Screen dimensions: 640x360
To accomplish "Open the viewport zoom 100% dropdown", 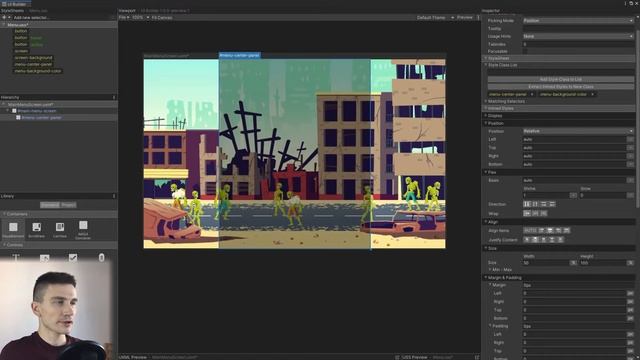I will coord(140,18).
